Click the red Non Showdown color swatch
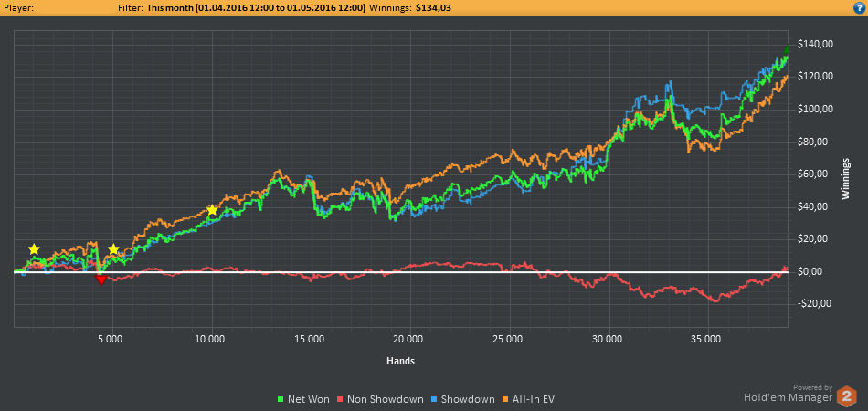Screen dimensions: 868x411 (341, 399)
